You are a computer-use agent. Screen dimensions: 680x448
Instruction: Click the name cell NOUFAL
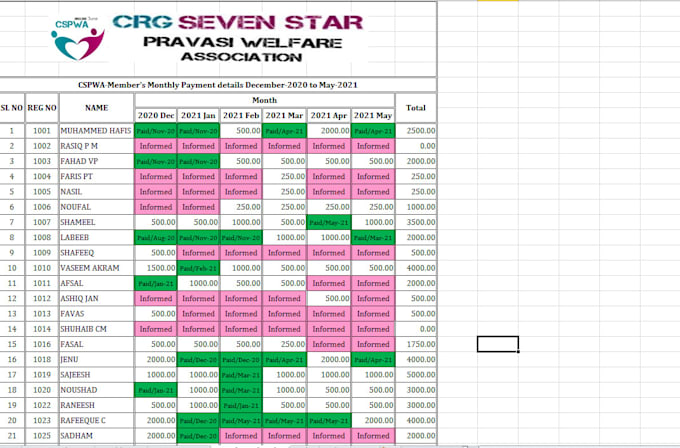coord(96,207)
